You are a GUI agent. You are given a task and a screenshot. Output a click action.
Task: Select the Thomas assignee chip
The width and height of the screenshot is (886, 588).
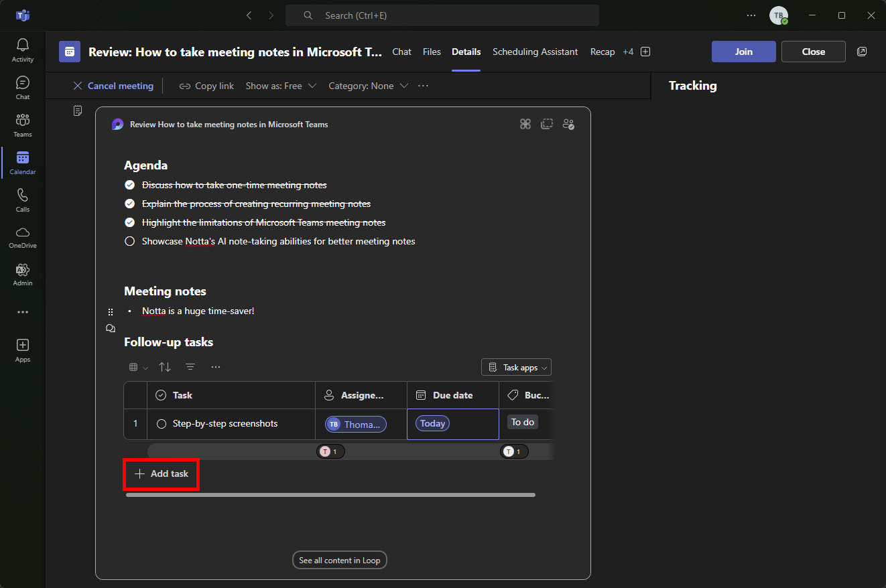pyautogui.click(x=356, y=424)
